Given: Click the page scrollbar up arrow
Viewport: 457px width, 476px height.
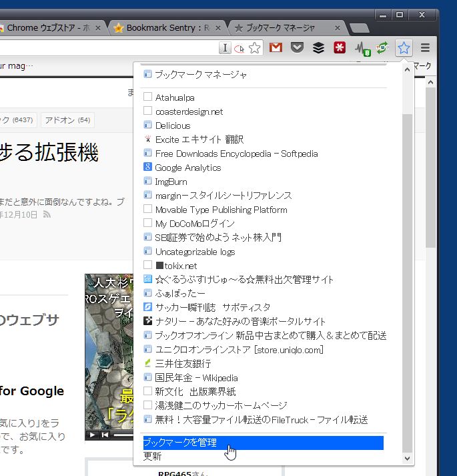Looking at the screenshot, I should [x=430, y=82].
